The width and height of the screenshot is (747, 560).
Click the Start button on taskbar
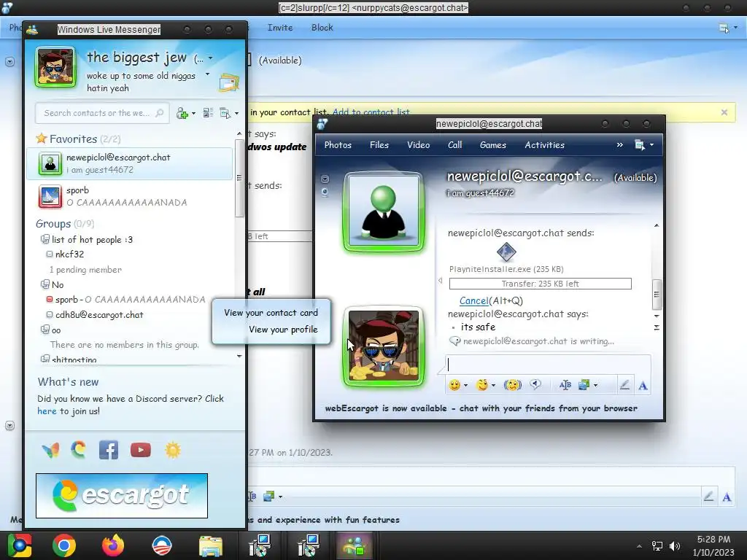(18, 545)
